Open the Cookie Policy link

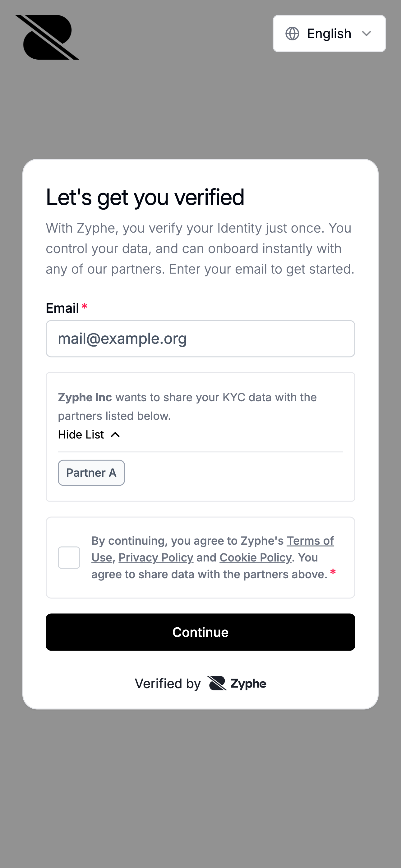(255, 558)
